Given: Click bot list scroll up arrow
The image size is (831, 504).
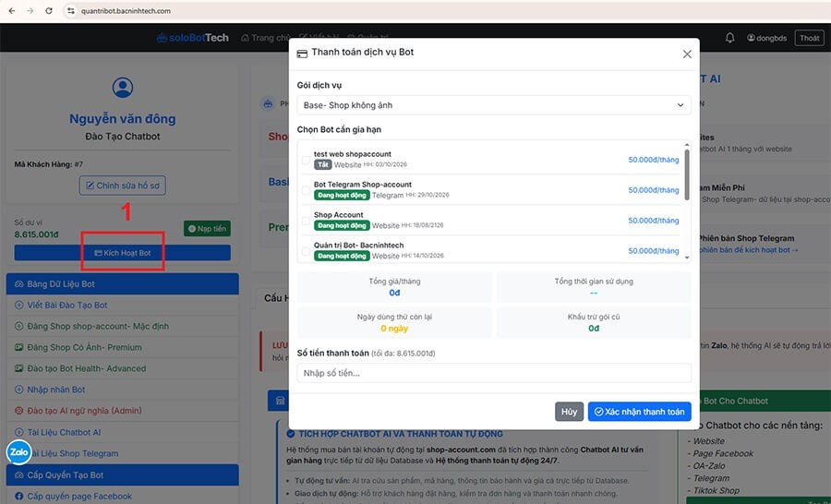Looking at the screenshot, I should point(687,145).
